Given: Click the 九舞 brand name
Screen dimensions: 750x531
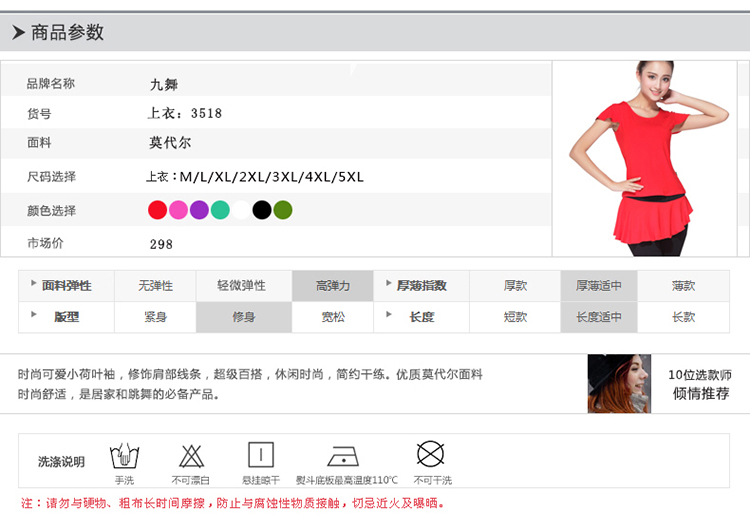Looking at the screenshot, I should click(164, 85).
